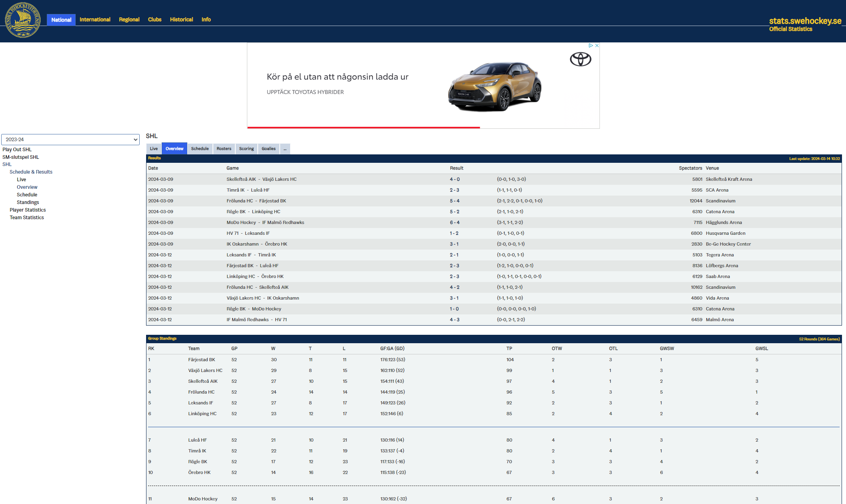Viewport: 846px width, 504px height.
Task: Open Team Statistics in sidebar
Action: pyautogui.click(x=27, y=218)
